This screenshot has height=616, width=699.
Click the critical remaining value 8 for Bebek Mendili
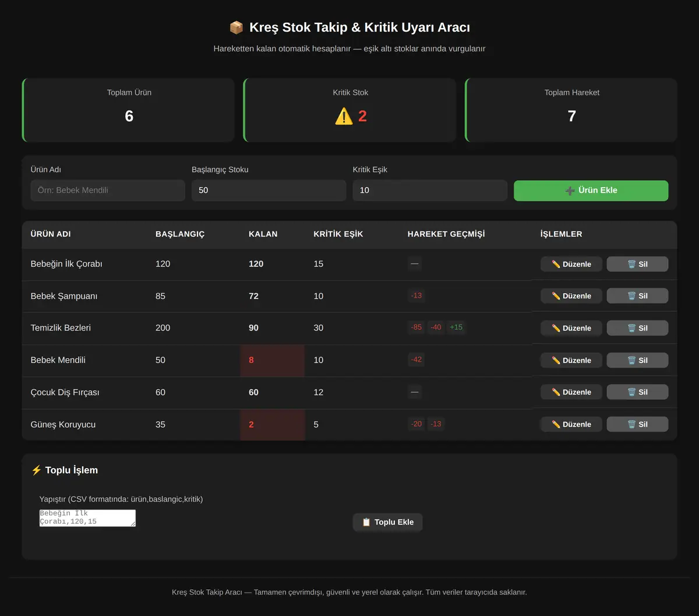[251, 360]
